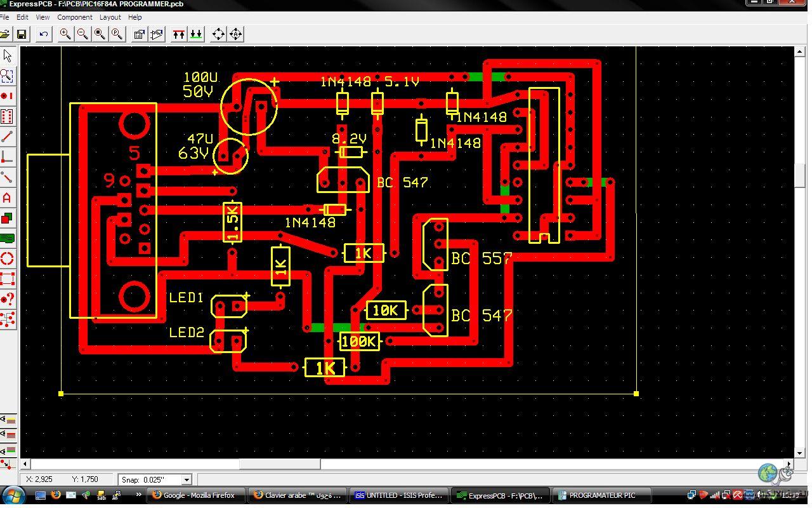Select the insert corner tool
812x508 pixels.
(7, 157)
